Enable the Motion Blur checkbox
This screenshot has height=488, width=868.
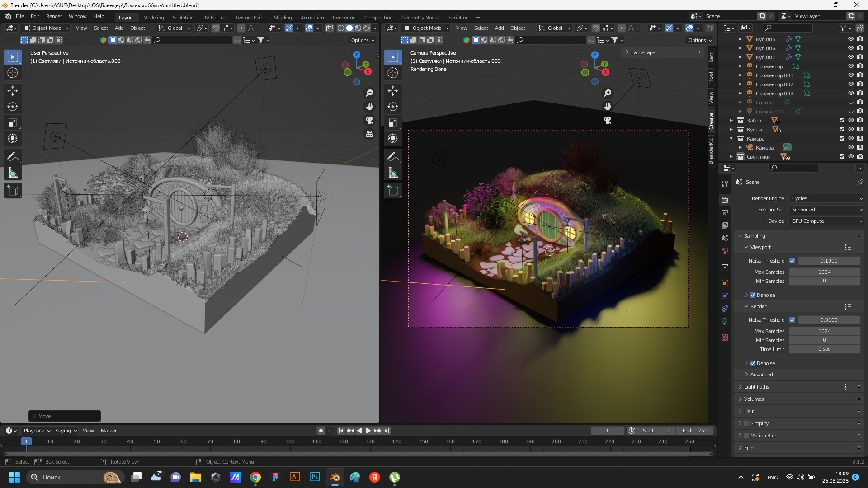point(746,436)
